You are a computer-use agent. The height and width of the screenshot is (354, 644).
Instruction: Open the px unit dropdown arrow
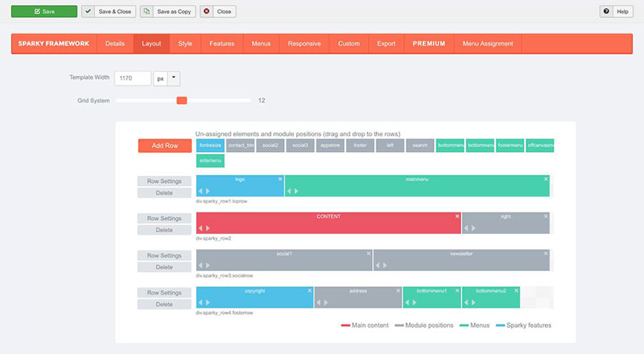click(174, 78)
